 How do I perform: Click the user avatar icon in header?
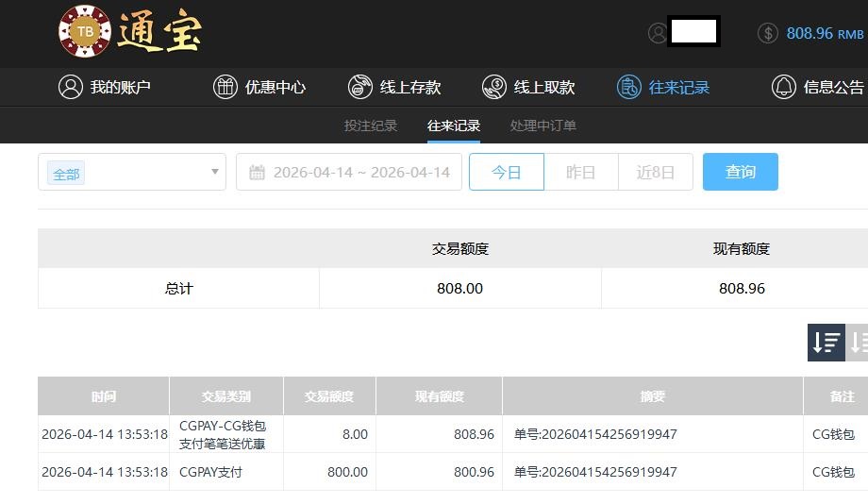point(658,33)
